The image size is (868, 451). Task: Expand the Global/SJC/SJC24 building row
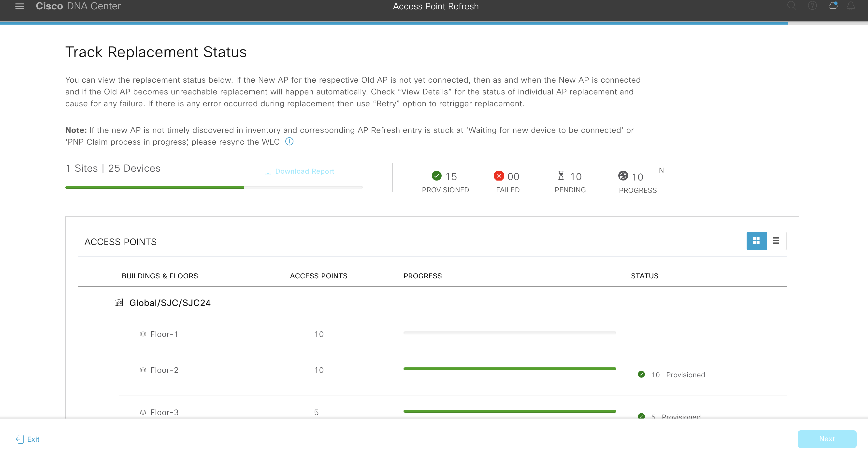(170, 303)
